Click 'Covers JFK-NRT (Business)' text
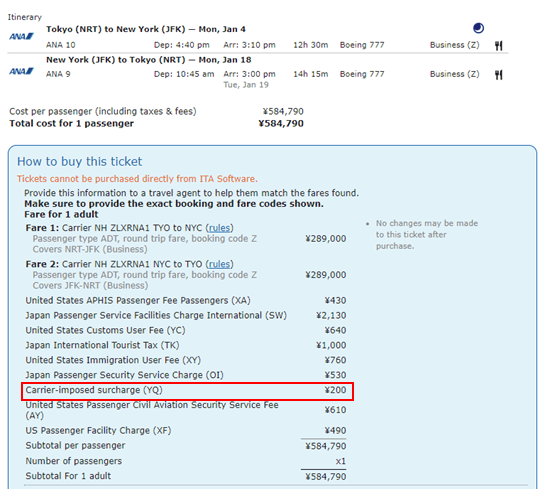Screen dimensions: 540x489 click(90, 285)
